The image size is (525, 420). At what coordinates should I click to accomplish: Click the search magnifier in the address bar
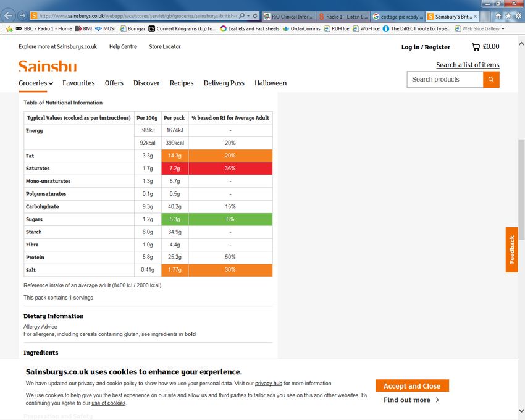tap(241, 15)
